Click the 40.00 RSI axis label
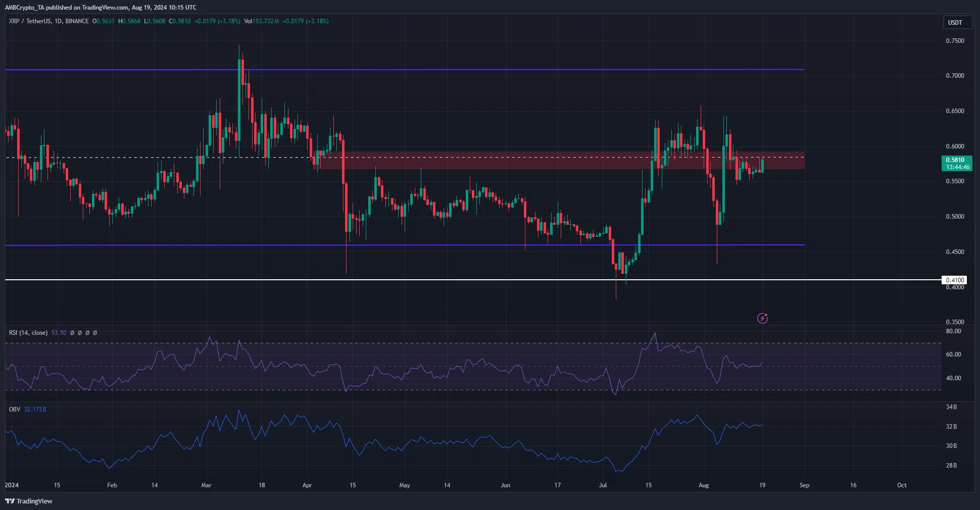The width and height of the screenshot is (980, 510). point(954,378)
